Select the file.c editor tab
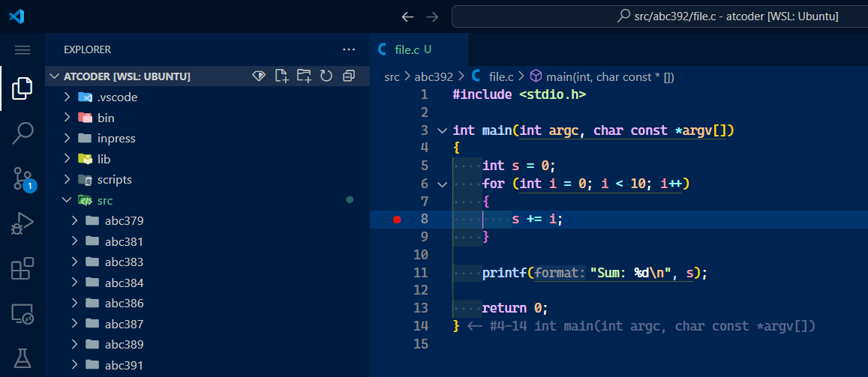The width and height of the screenshot is (868, 377). (x=419, y=49)
